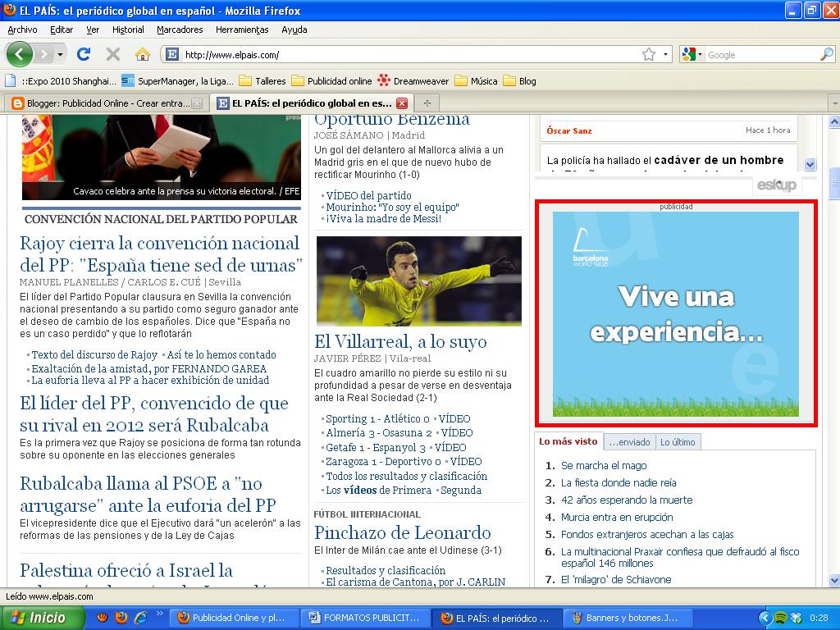The height and width of the screenshot is (630, 840).
Task: Bookmark this page with the star icon
Action: pyautogui.click(x=648, y=54)
